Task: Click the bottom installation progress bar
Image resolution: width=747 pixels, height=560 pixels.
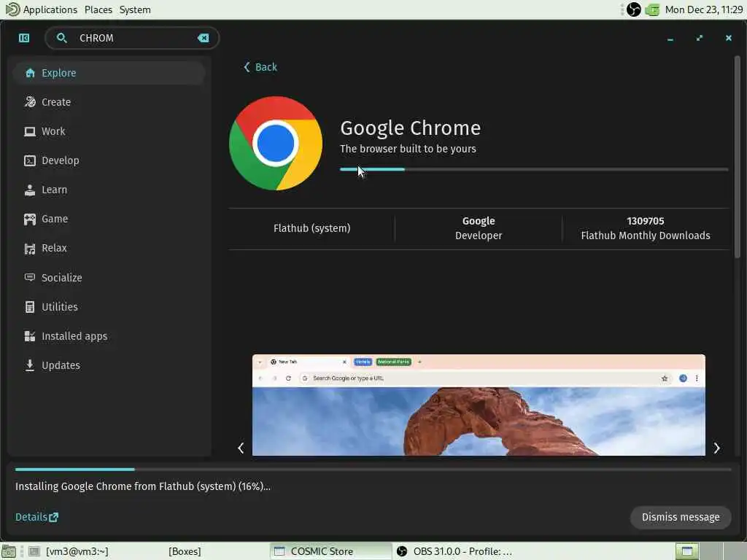Action: tap(373, 470)
